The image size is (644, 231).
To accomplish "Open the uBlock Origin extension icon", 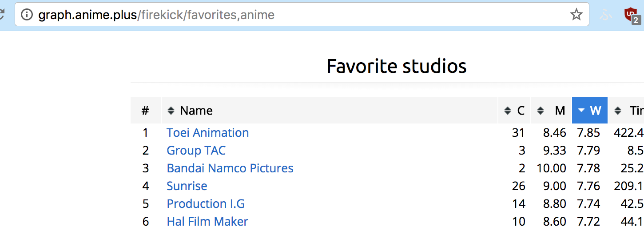I will tap(631, 15).
